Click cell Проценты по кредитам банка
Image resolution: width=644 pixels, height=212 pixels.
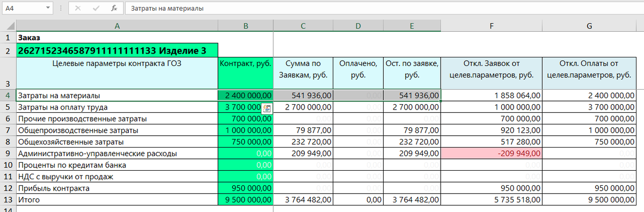click(117, 165)
